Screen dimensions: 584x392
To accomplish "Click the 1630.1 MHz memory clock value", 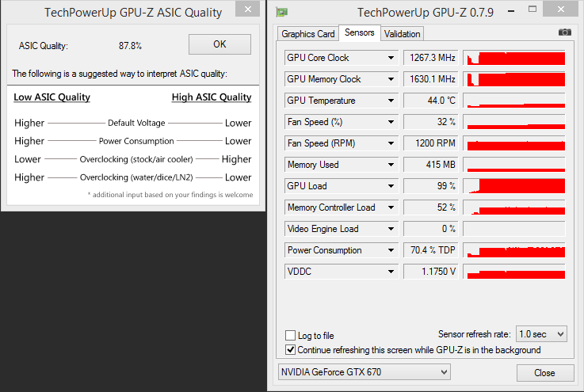I will 431,79.
